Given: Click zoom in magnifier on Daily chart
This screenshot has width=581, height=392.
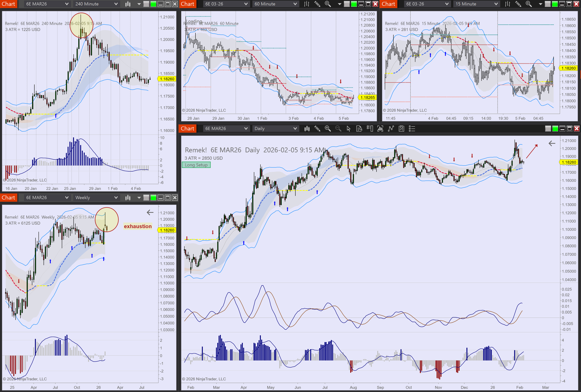Looking at the screenshot, I should [x=327, y=129].
